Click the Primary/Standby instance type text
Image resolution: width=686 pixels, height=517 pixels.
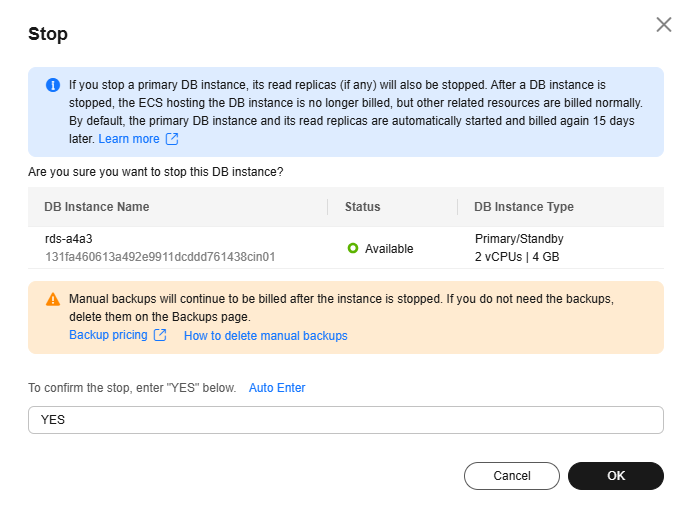click(519, 239)
